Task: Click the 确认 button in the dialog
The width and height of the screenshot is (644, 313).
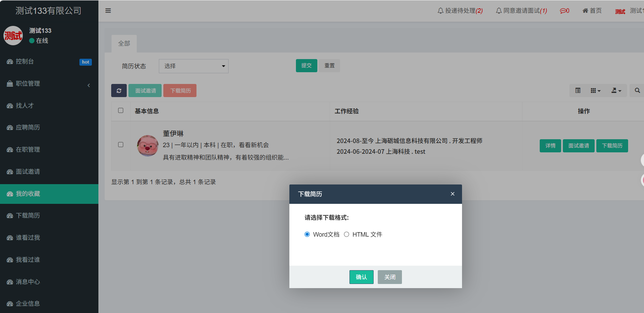Action: 361,277
